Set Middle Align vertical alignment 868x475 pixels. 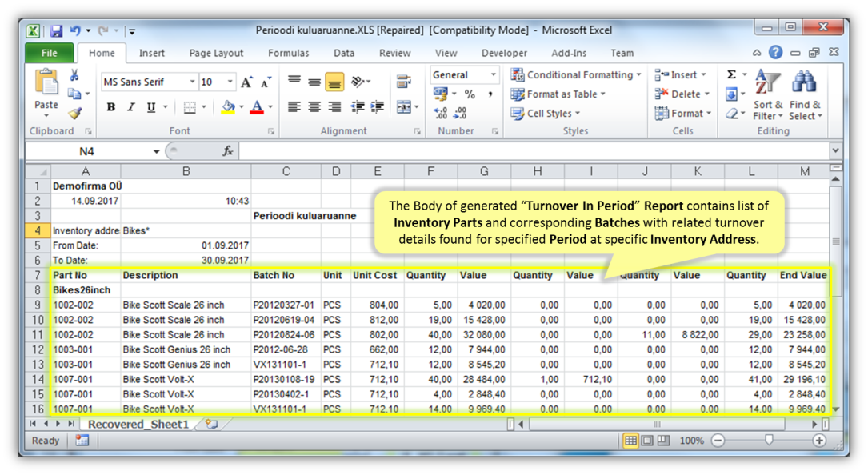click(x=314, y=82)
